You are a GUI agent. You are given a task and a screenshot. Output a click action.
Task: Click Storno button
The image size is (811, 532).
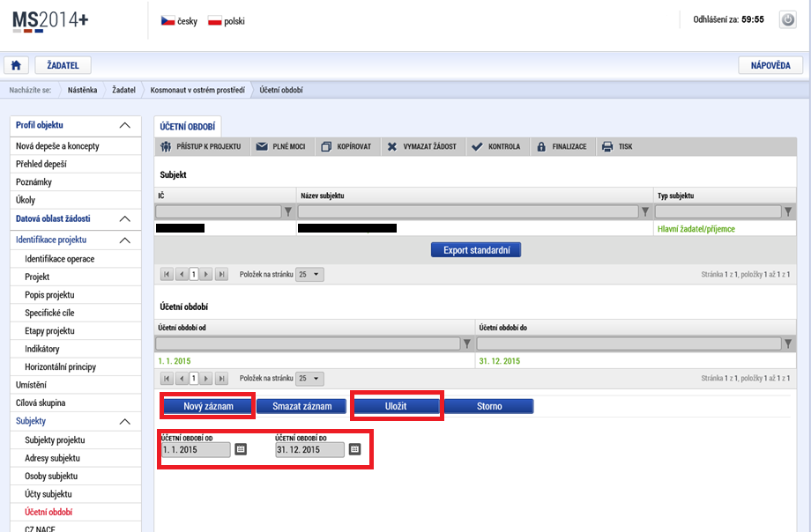click(x=489, y=406)
